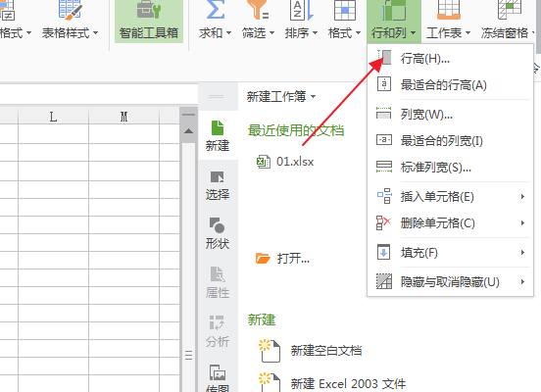Click the 行和列 rows and columns icon
Viewport: 541px width, 392px height.
click(394, 10)
